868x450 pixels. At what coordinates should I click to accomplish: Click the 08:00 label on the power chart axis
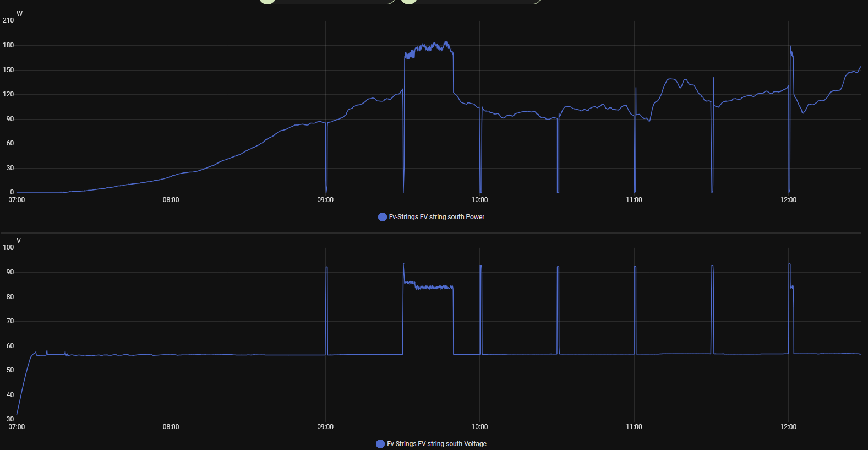coord(171,200)
